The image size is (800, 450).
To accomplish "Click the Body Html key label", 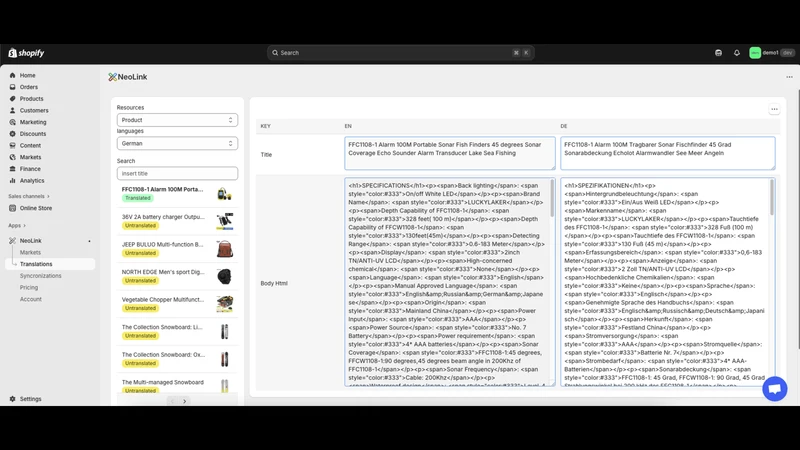I will [x=274, y=283].
